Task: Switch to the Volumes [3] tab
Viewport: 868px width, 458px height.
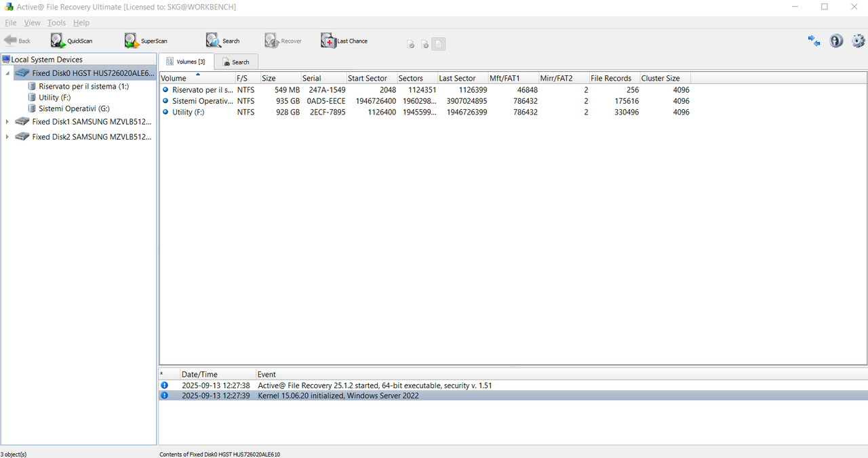Action: 186,62
